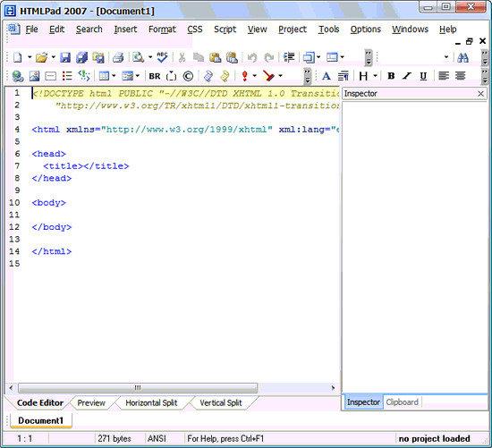The image size is (492, 448).
Task: Open the CSS menu
Action: tap(195, 30)
